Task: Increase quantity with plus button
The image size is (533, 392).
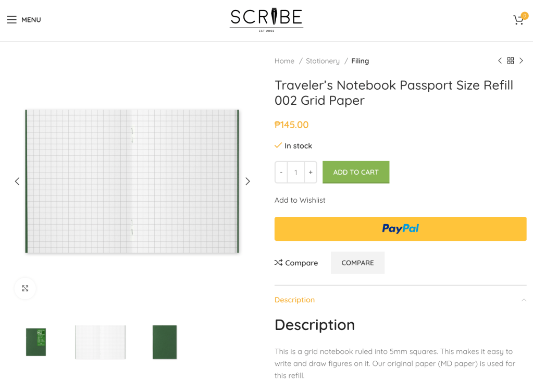Action: pos(311,173)
